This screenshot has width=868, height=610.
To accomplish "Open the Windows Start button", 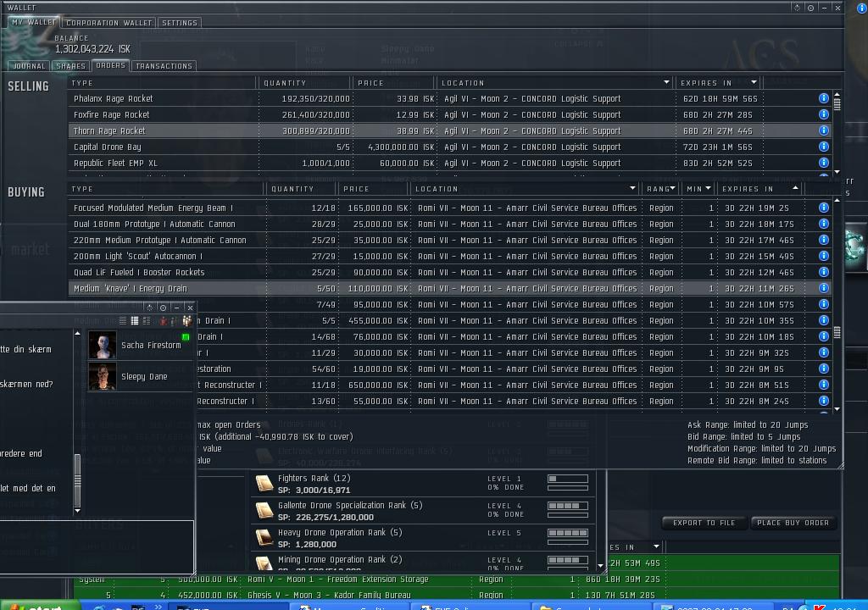I will (39, 606).
